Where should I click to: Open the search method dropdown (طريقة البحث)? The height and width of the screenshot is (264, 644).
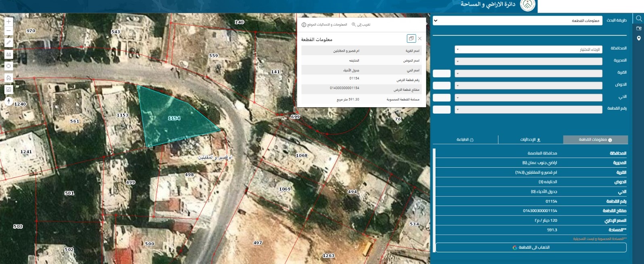click(517, 21)
